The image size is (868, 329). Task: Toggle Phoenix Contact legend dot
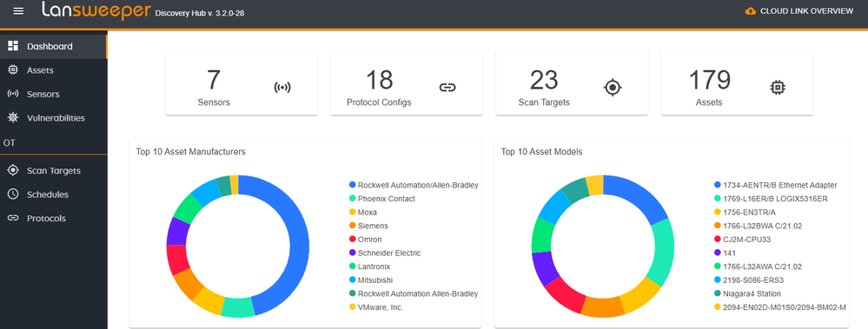[x=352, y=199]
